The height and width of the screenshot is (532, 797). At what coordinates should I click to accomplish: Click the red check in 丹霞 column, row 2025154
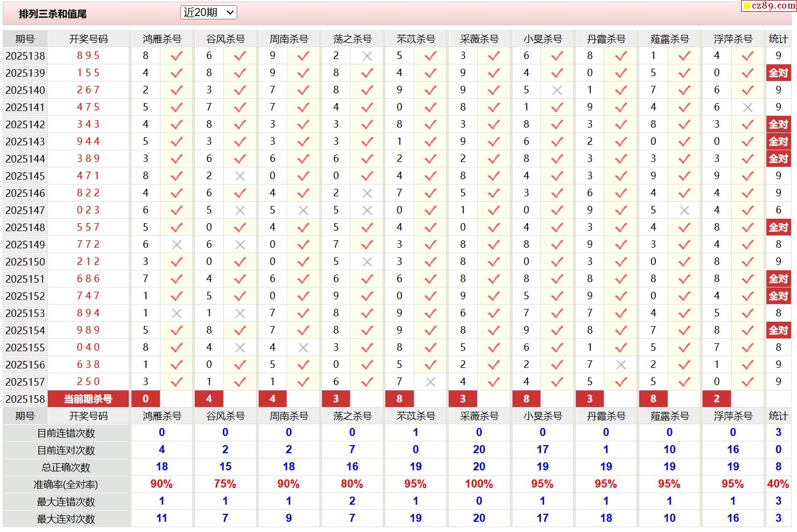click(x=621, y=330)
